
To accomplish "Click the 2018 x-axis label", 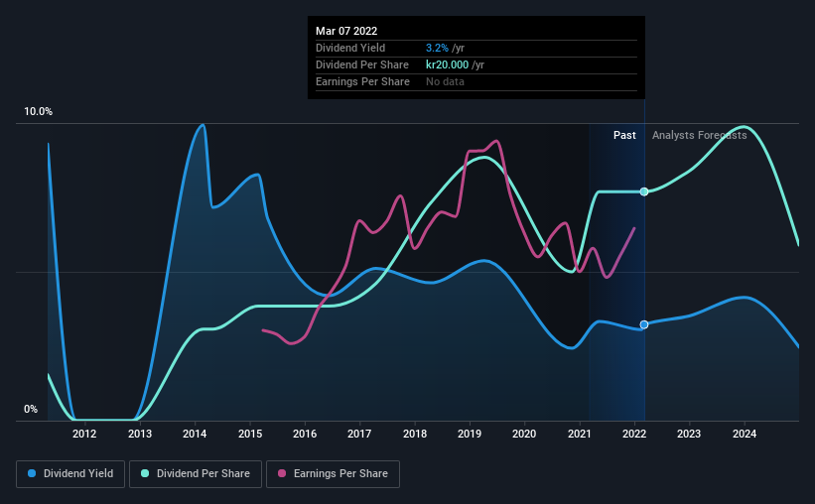I will (x=415, y=434).
